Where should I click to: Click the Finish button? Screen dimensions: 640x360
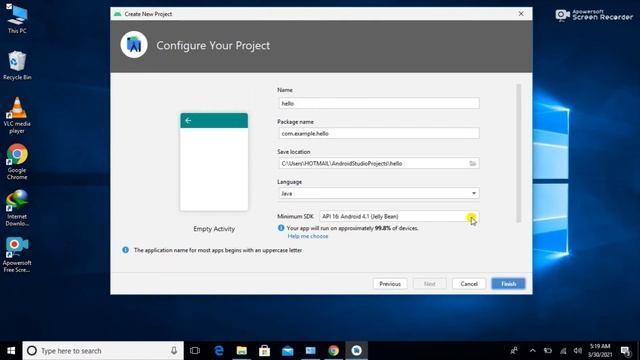508,284
